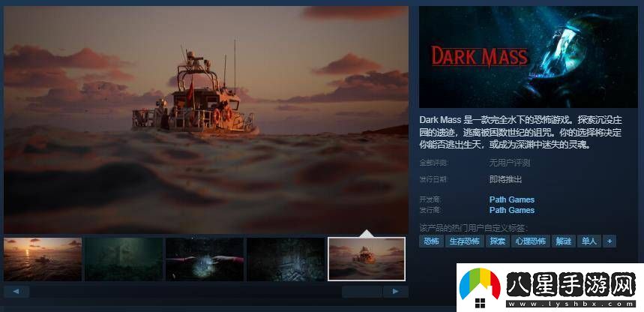Open the Dark Mass header capsule image
This screenshot has height=312, width=644.
528,57
